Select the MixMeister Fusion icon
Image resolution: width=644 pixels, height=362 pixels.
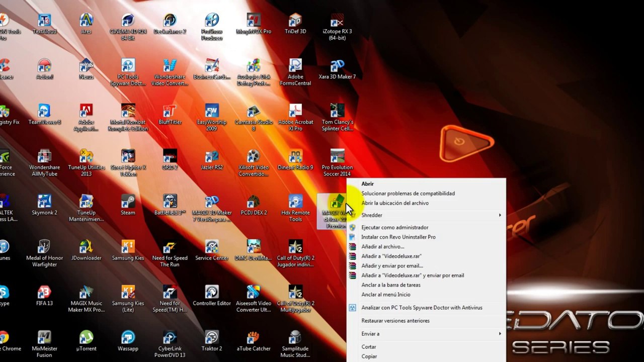point(44,344)
